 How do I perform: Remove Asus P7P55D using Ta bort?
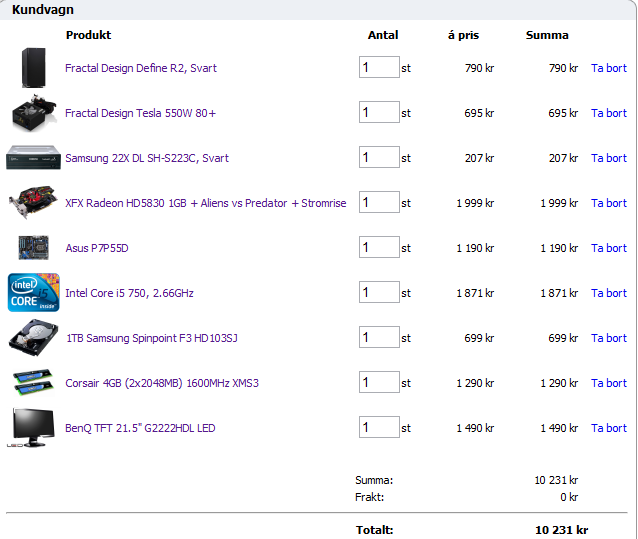[608, 248]
